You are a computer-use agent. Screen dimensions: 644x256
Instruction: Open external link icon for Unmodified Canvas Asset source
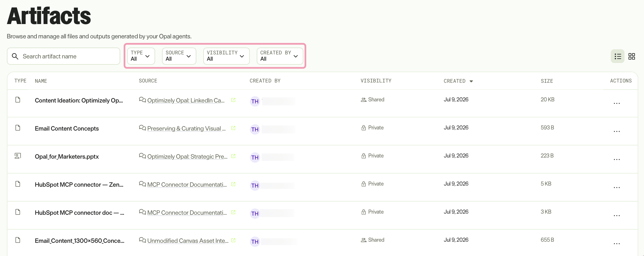click(x=233, y=240)
